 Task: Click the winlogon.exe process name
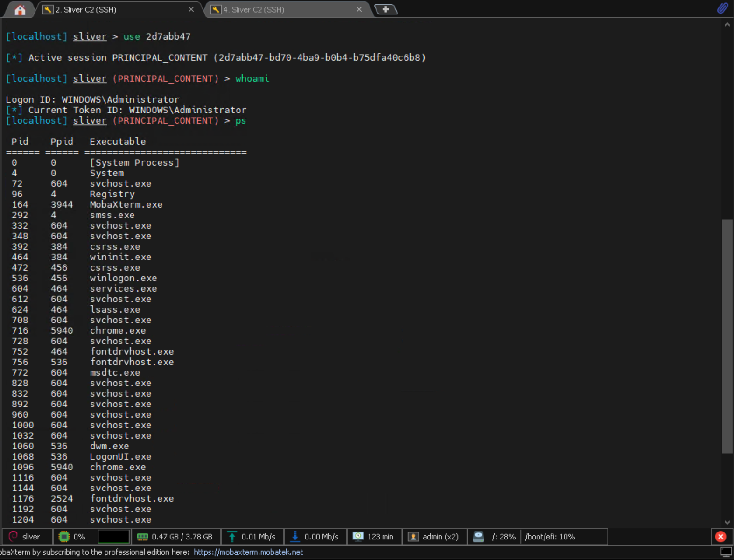click(x=123, y=278)
